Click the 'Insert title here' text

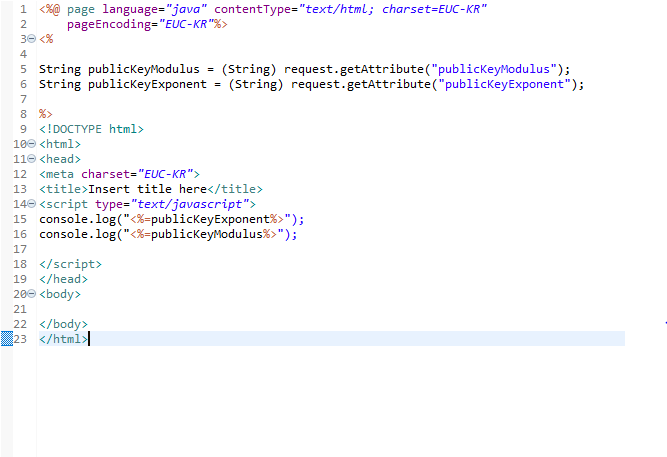(148, 189)
